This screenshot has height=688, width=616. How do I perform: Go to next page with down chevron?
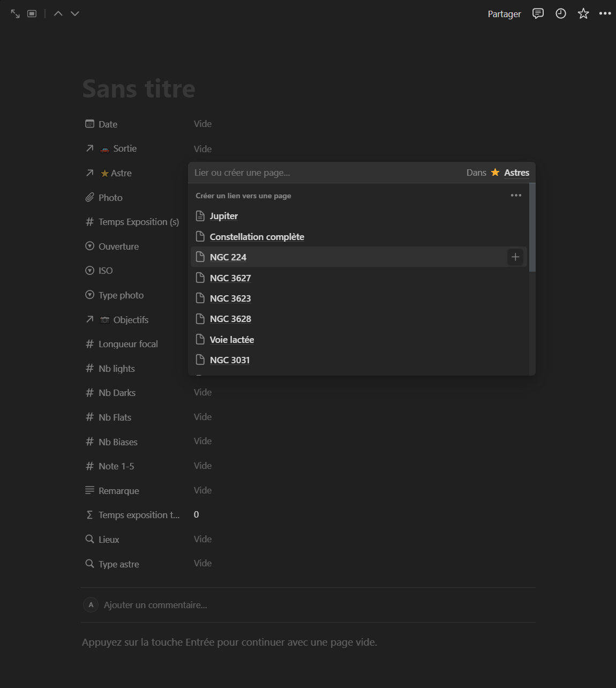[x=75, y=14]
